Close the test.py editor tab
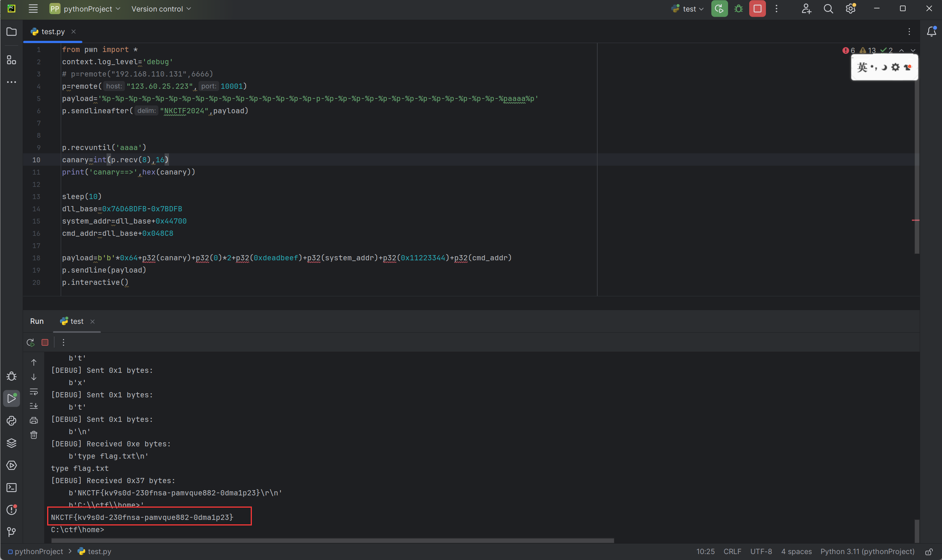Screen dimensions: 942x560 coord(74,32)
